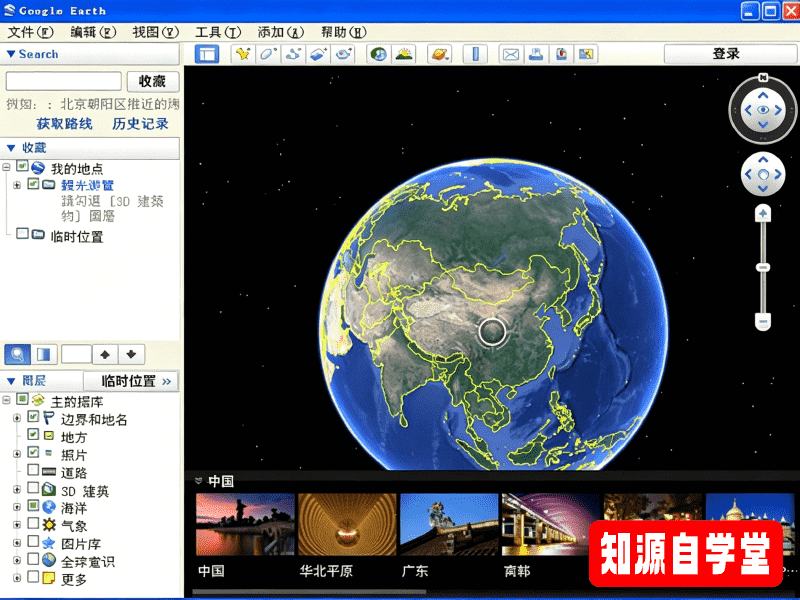Image resolution: width=800 pixels, height=600 pixels.
Task: Click the search button beside search box
Action: [153, 81]
